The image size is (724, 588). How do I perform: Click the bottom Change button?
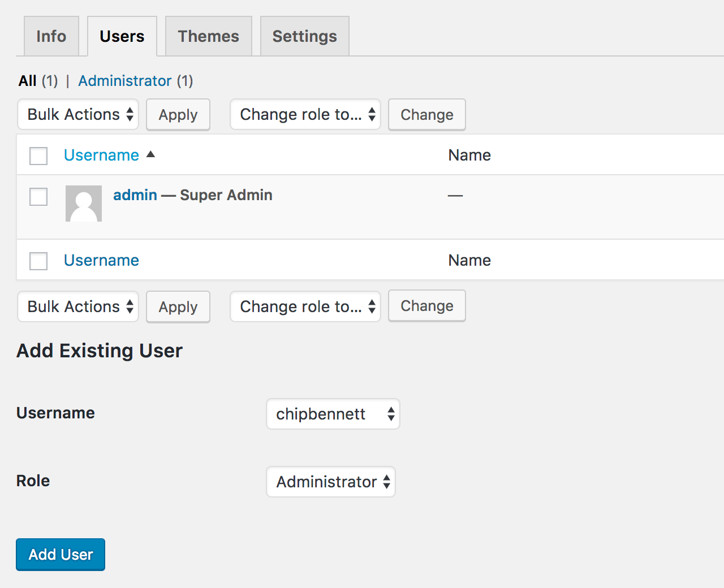[427, 306]
